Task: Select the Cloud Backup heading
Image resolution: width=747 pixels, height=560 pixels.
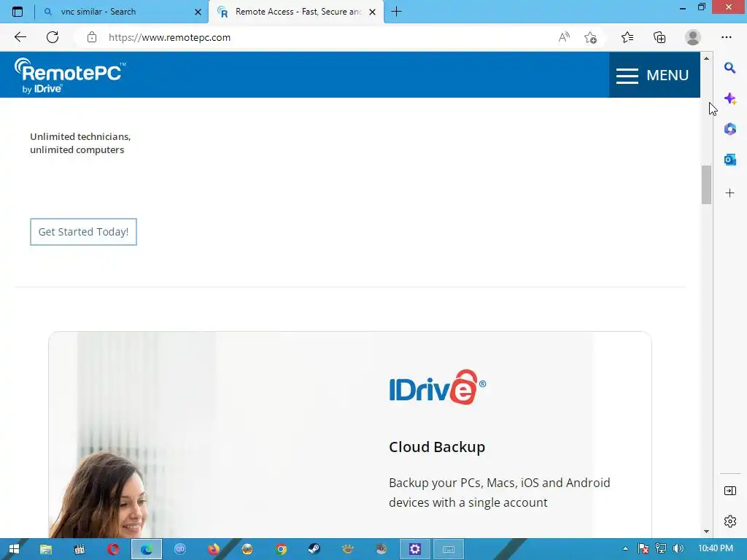Action: pos(437,447)
